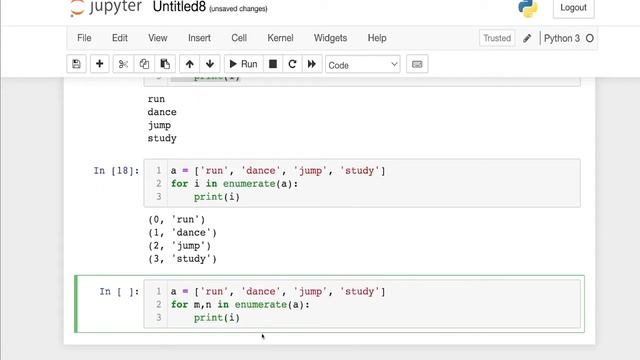
Task: Move selected cell down arrow
Action: 210,64
